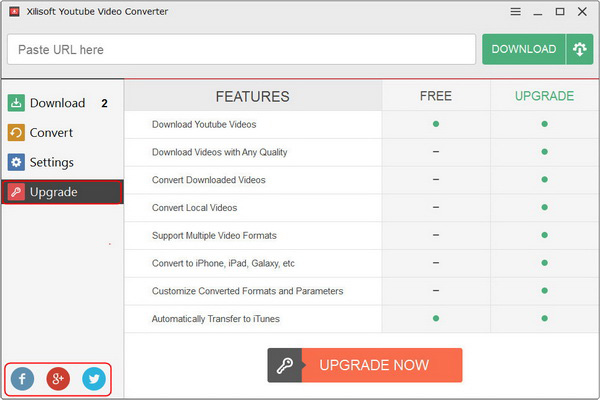Click the FREE column header
The height and width of the screenshot is (400, 600).
click(436, 96)
